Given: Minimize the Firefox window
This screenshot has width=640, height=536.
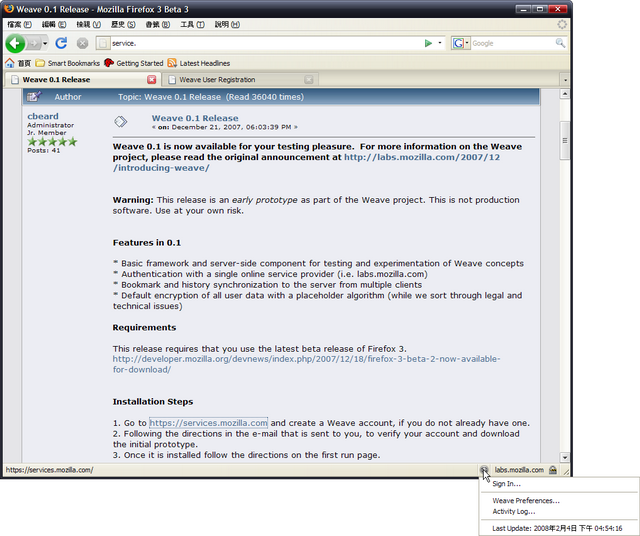Looking at the screenshot, I should point(523,9).
